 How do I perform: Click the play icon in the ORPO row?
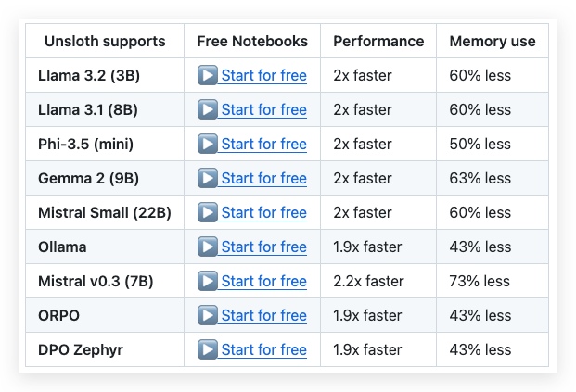pyautogui.click(x=208, y=315)
